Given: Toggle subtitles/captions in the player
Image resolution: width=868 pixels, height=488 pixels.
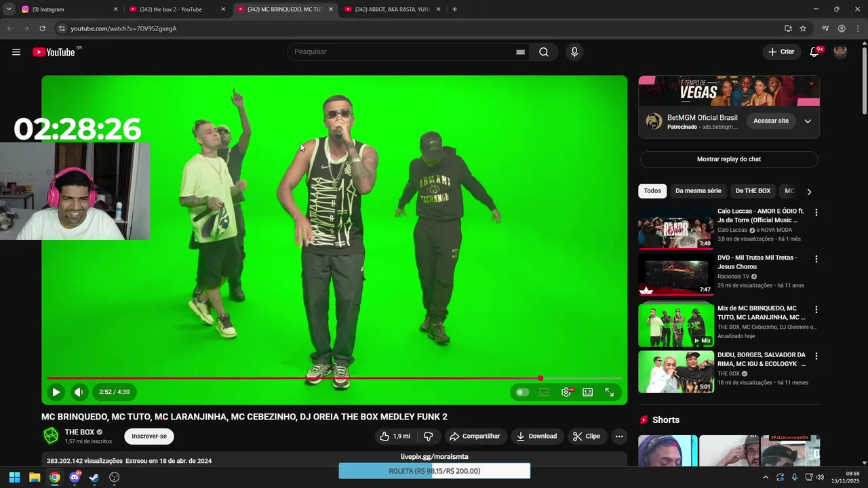Looking at the screenshot, I should [544, 392].
